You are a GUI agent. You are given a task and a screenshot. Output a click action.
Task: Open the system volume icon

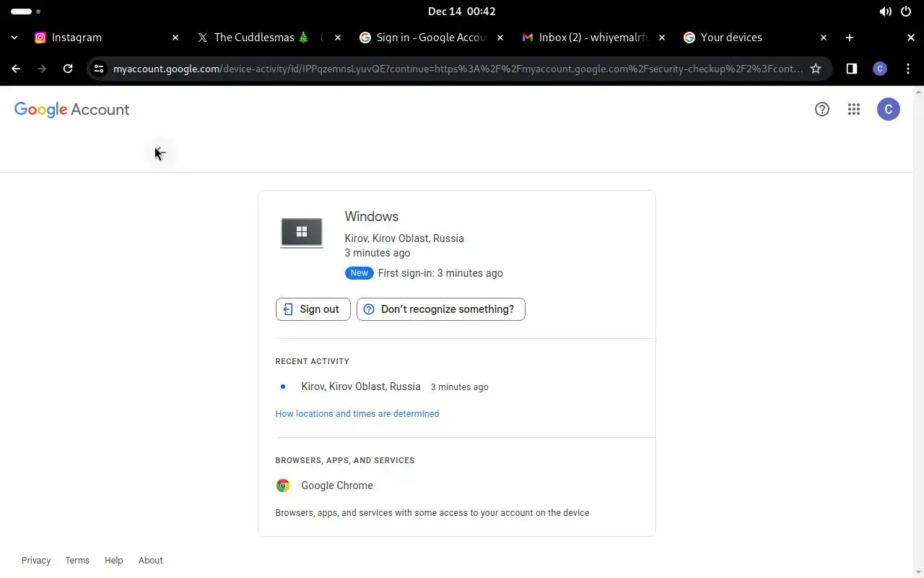click(x=885, y=12)
